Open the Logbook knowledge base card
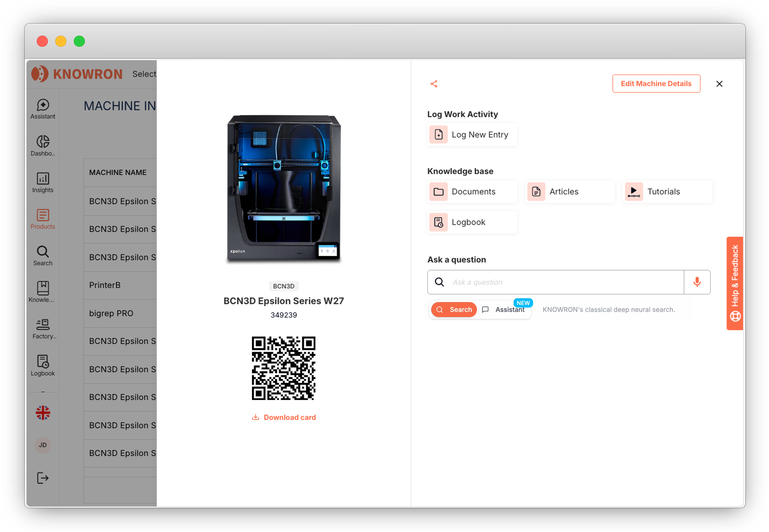The width and height of the screenshot is (769, 532). point(472,222)
